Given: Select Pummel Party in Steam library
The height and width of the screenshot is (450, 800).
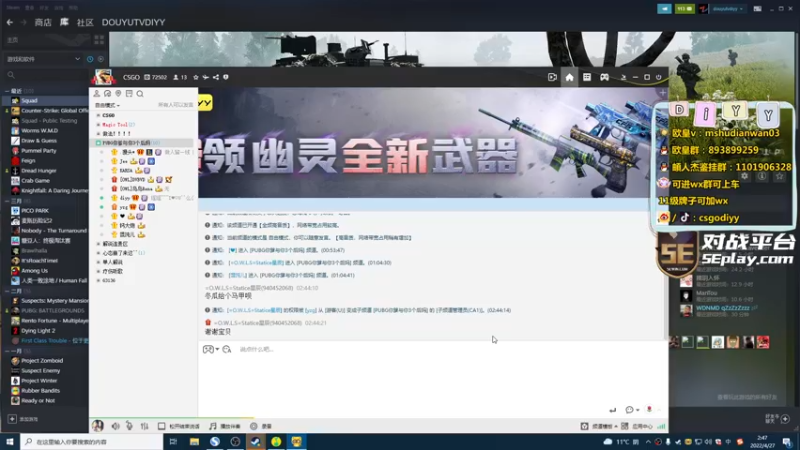Looking at the screenshot, I should 46,151.
